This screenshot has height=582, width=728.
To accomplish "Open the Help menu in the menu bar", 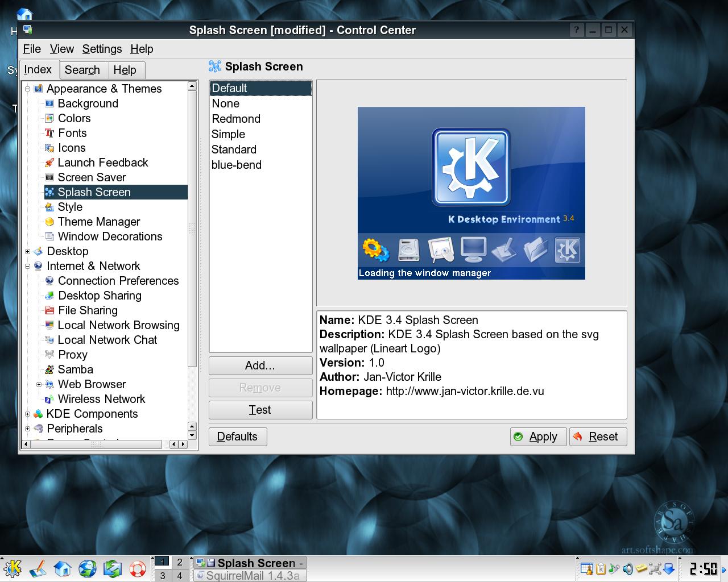I will (142, 49).
